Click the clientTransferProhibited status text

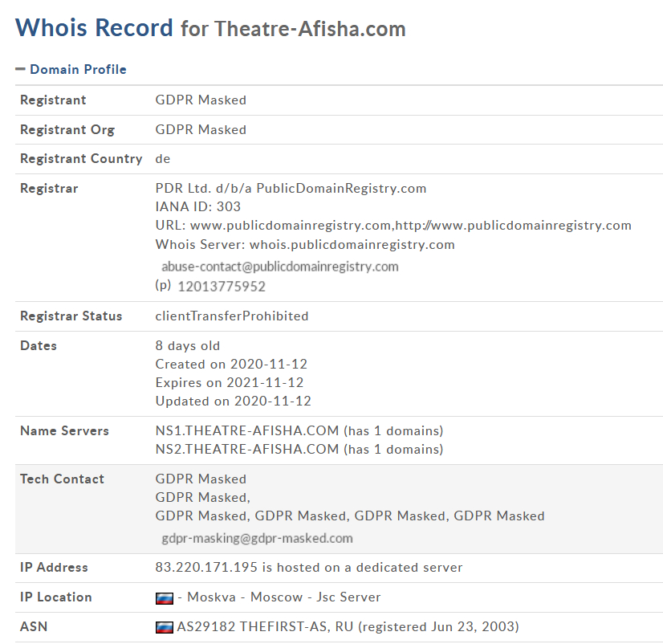(232, 316)
